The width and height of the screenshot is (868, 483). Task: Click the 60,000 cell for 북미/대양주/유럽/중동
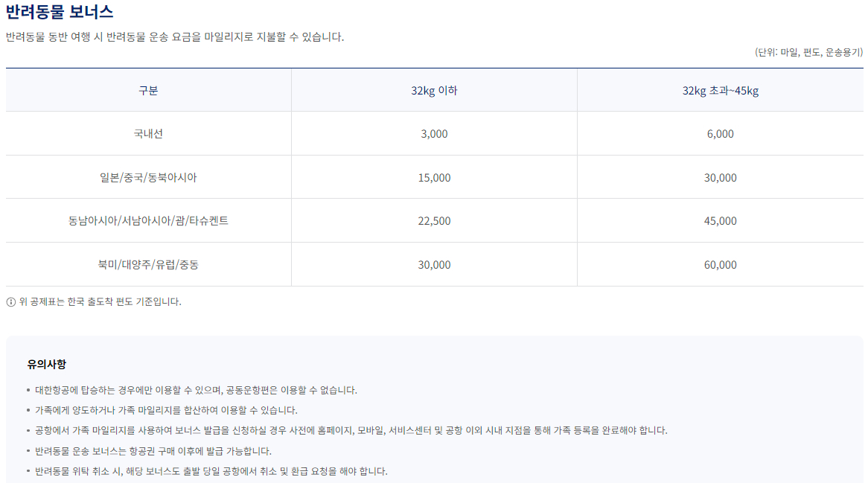(x=718, y=264)
